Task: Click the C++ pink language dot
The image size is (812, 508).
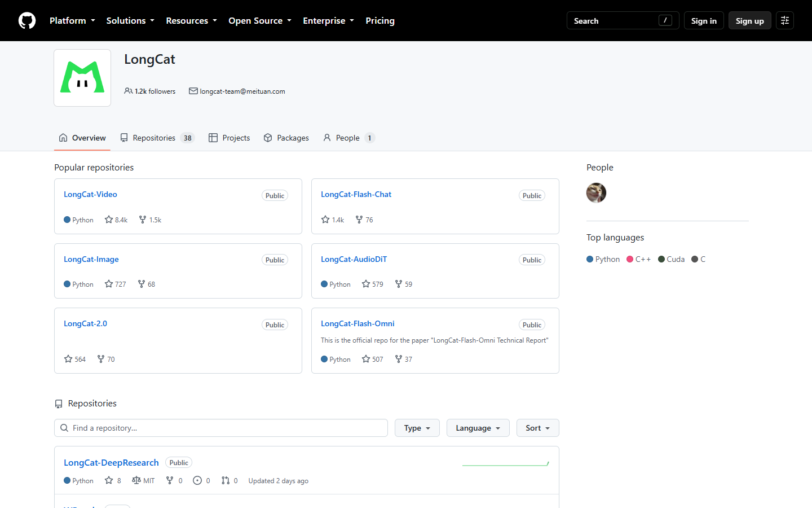Action: [x=630, y=259]
